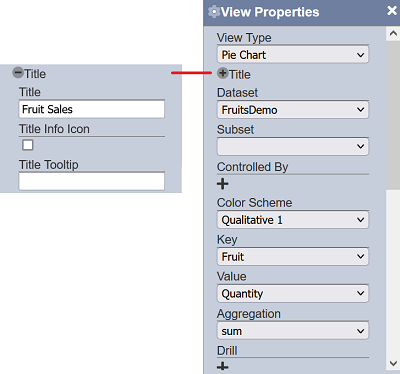Click the scrollbar up arrow
Image resolution: width=400 pixels, height=374 pixels.
pyautogui.click(x=393, y=33)
